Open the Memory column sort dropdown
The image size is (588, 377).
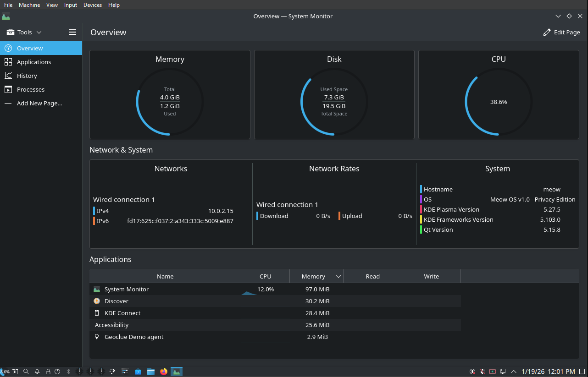[338, 276]
